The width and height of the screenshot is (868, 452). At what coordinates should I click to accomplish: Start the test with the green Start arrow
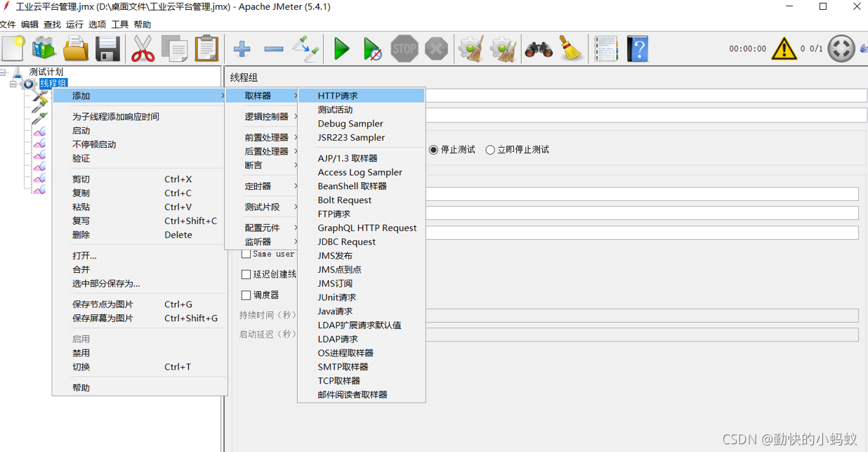pyautogui.click(x=342, y=49)
